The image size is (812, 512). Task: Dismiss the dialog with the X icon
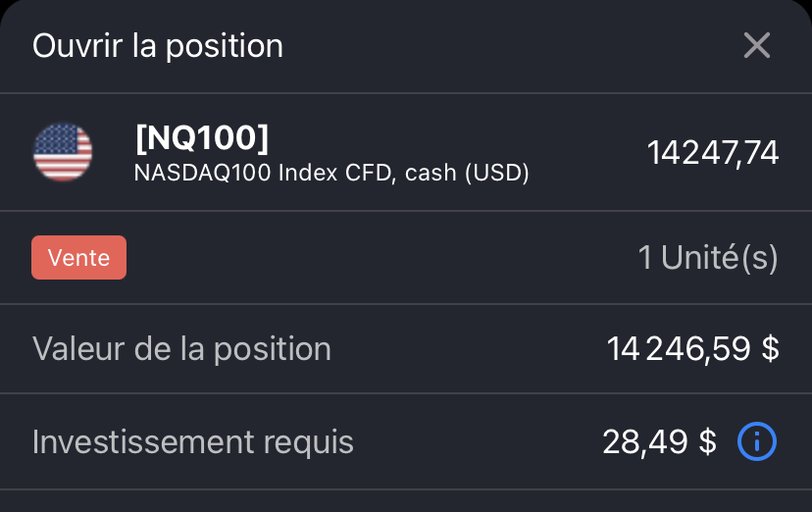coord(756,45)
